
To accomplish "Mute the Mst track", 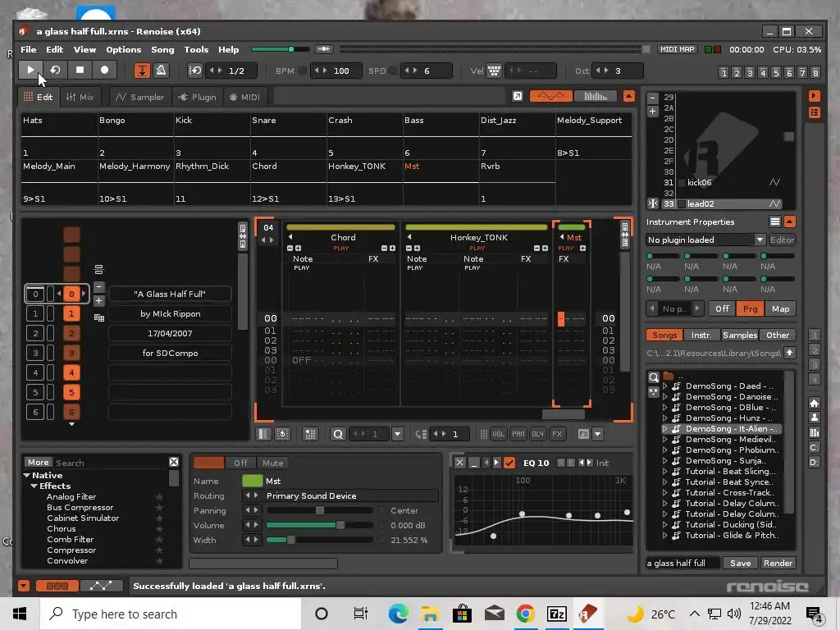I will (x=272, y=463).
